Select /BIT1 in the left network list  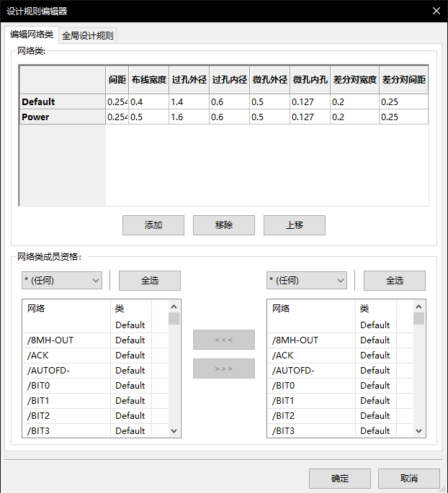coord(95,401)
